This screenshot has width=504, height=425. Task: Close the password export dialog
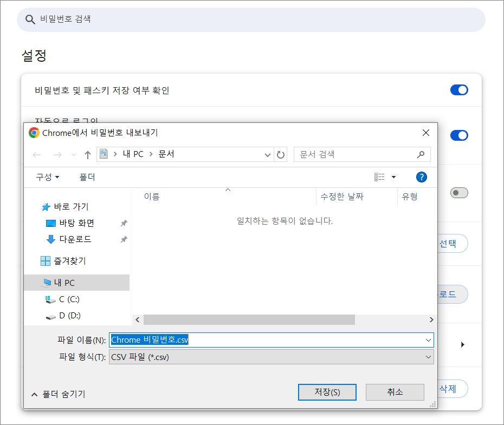pyautogui.click(x=426, y=133)
